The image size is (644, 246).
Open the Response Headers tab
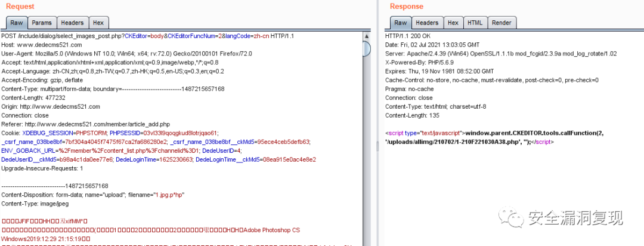pos(427,23)
